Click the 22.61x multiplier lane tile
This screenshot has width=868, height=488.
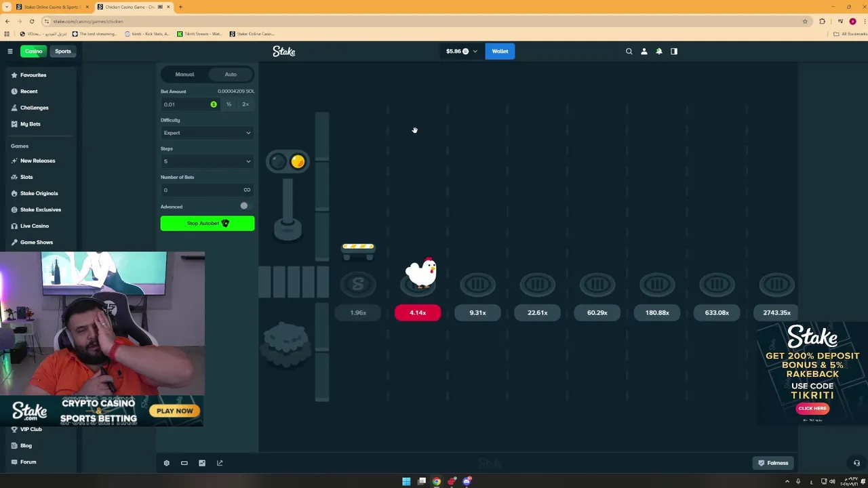537,312
